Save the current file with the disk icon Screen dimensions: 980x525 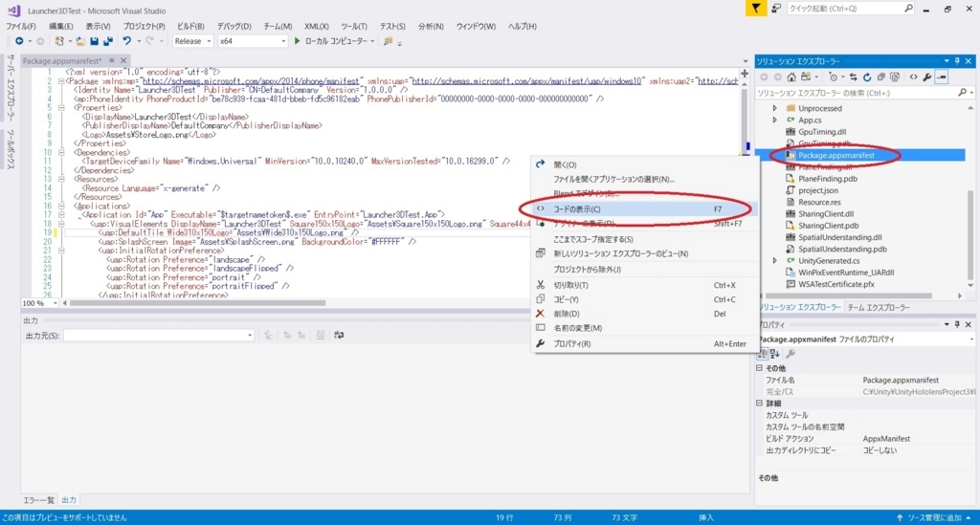(94, 41)
